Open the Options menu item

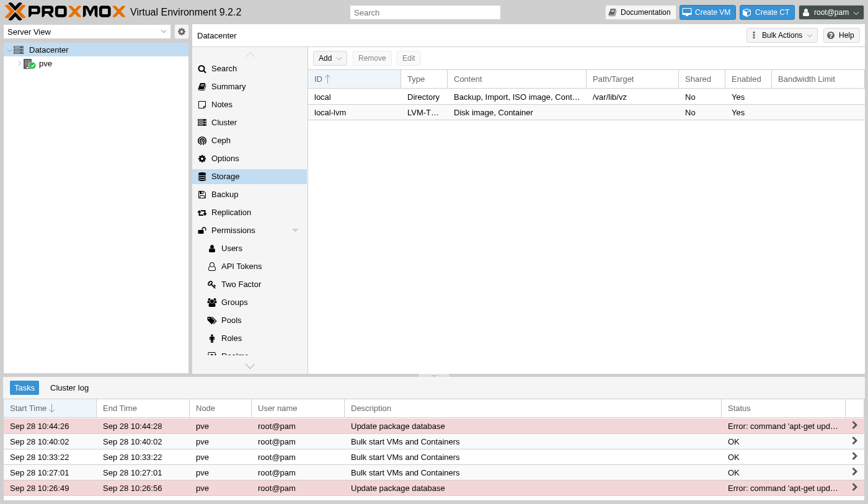coord(249,159)
